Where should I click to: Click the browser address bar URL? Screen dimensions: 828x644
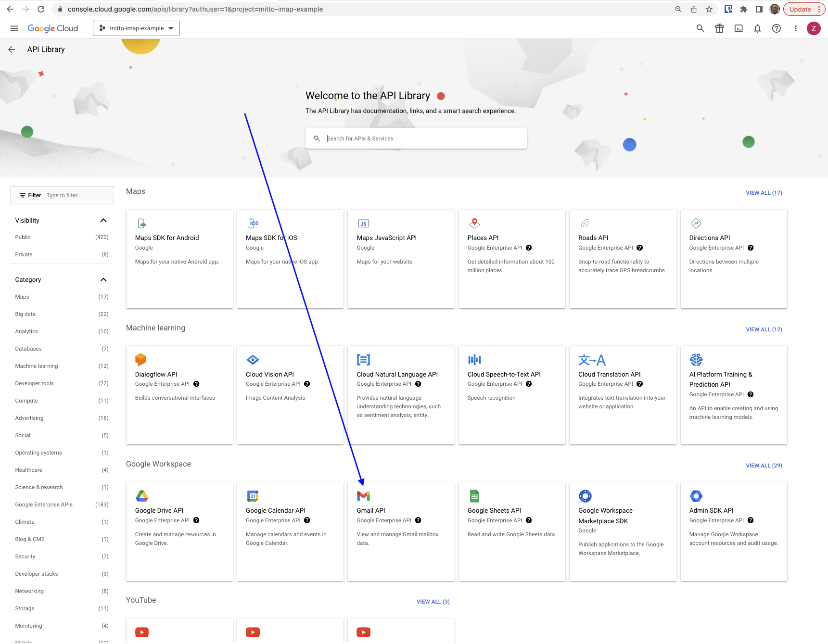(195, 9)
